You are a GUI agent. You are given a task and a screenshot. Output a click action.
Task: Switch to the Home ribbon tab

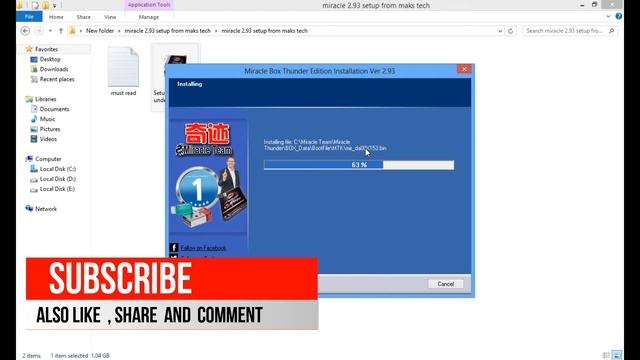(x=56, y=17)
